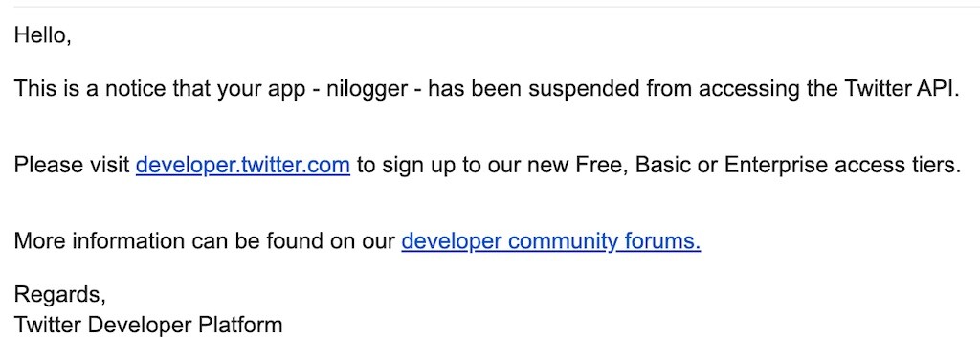Click the word "accessing"
The height and width of the screenshot is (363, 980).
(x=747, y=89)
